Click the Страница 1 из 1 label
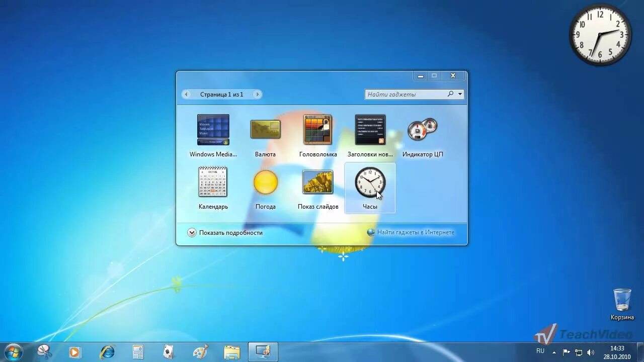 coord(221,94)
